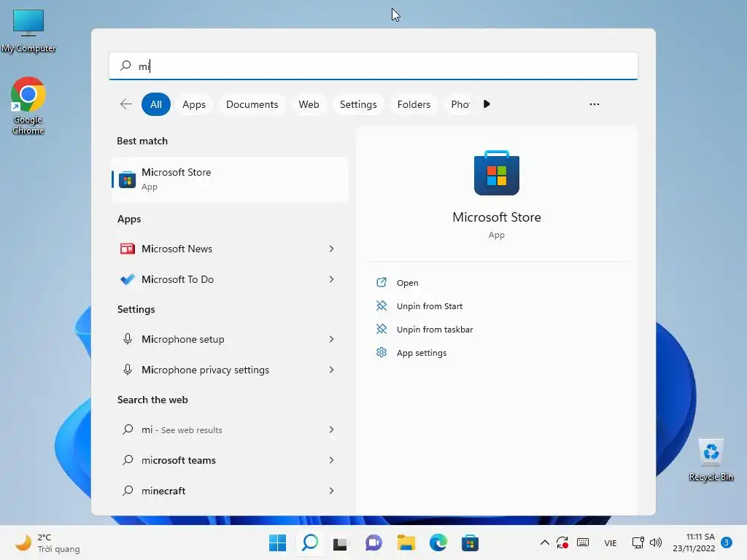This screenshot has width=747, height=560.
Task: Select the Google Chrome desktop icon
Action: 28,106
